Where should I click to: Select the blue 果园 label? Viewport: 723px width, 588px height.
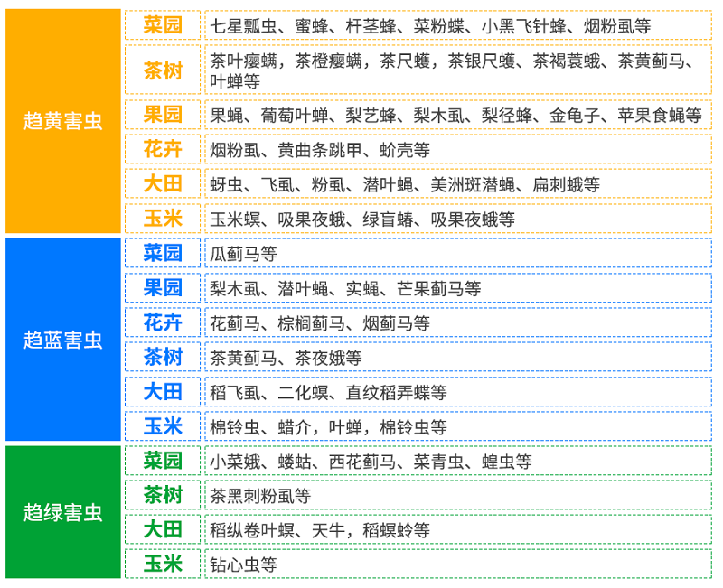pos(163,288)
